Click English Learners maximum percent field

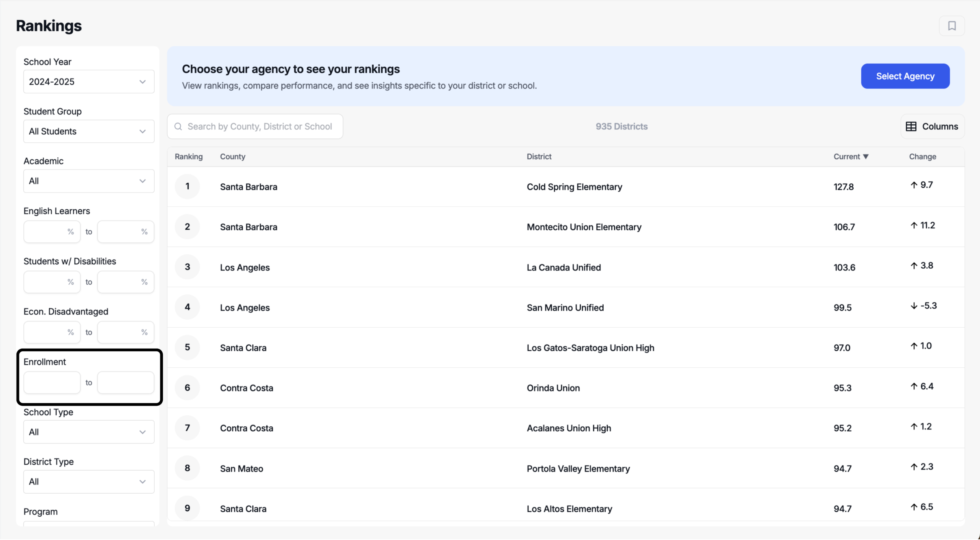[126, 232]
